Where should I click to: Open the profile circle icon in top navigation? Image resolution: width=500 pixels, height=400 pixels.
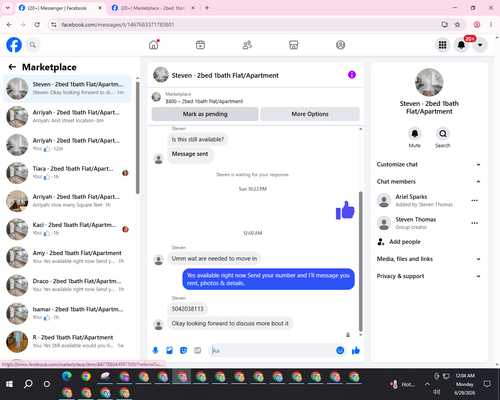click(340, 45)
